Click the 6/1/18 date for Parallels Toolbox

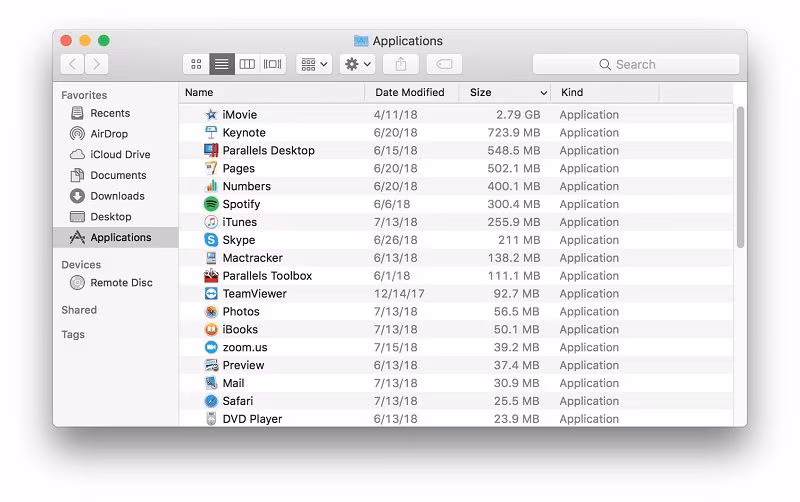click(392, 275)
